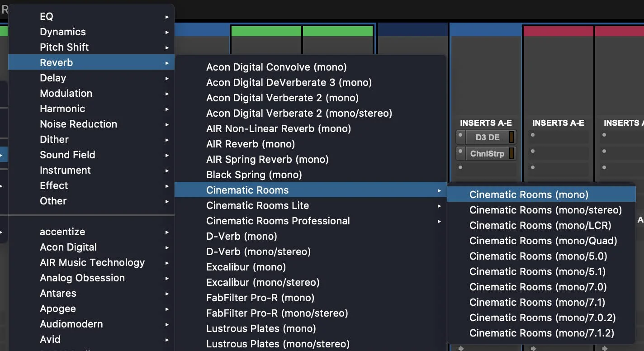This screenshot has width=644, height=351.
Task: Open the Other plug-in category
Action: point(91,201)
